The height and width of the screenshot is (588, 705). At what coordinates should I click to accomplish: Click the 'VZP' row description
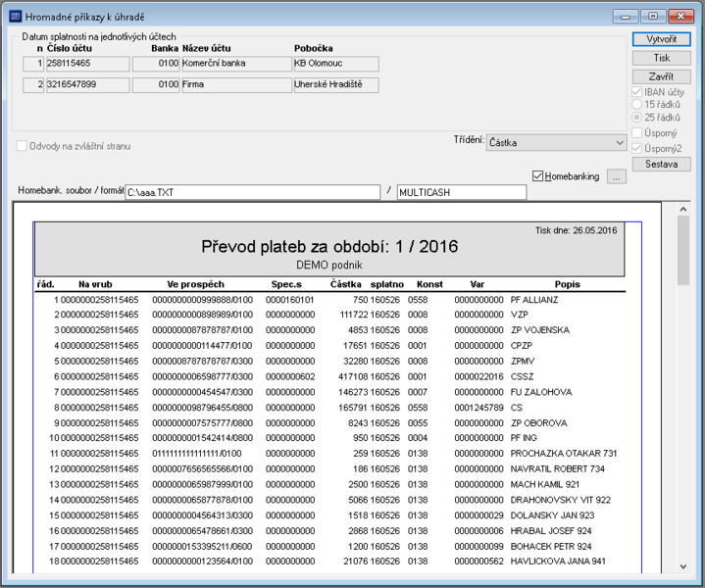coord(520,315)
